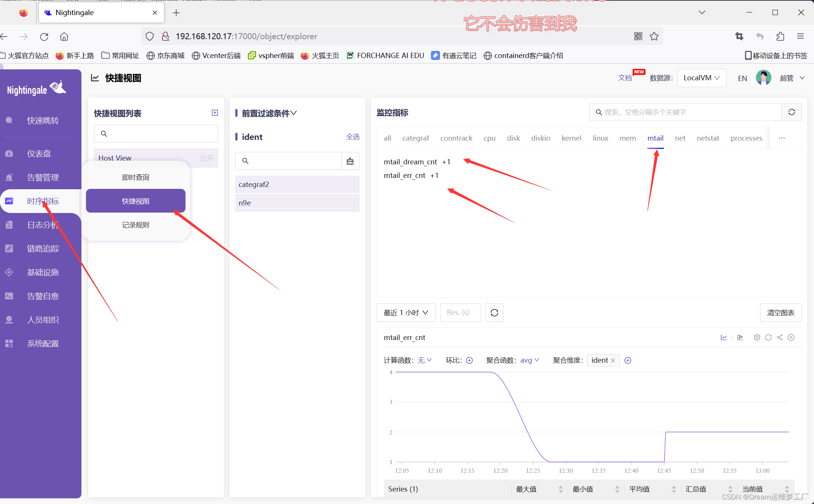Remove the ident aggregation dimension tag
The image size is (814, 504).
(x=613, y=360)
